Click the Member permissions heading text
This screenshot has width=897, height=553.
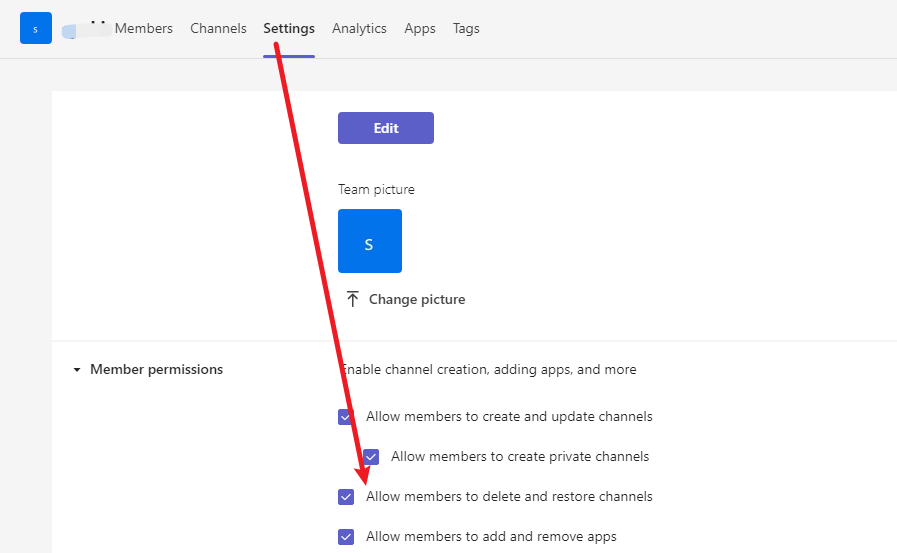click(x=156, y=369)
